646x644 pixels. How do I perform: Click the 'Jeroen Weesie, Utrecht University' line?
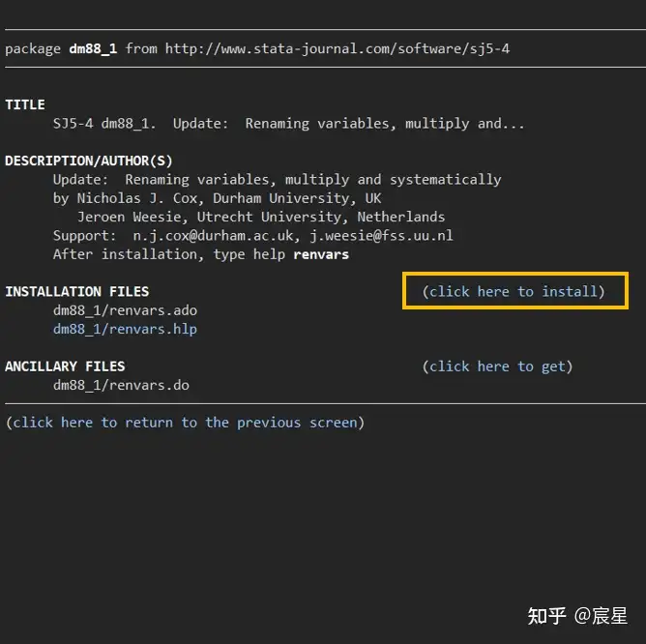[x=261, y=217]
